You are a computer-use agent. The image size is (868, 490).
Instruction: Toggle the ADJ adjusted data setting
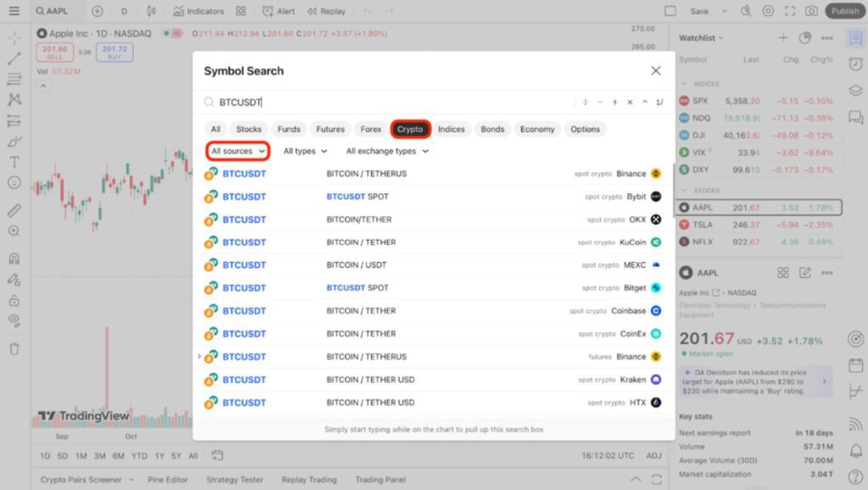[654, 456]
